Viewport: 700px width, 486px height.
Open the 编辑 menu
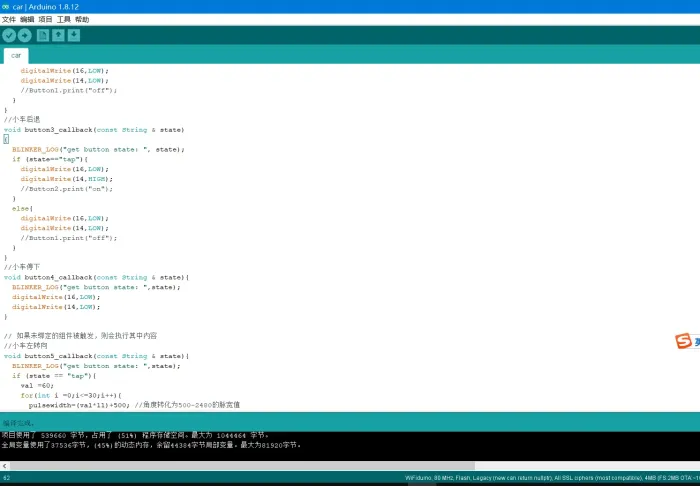pos(27,20)
